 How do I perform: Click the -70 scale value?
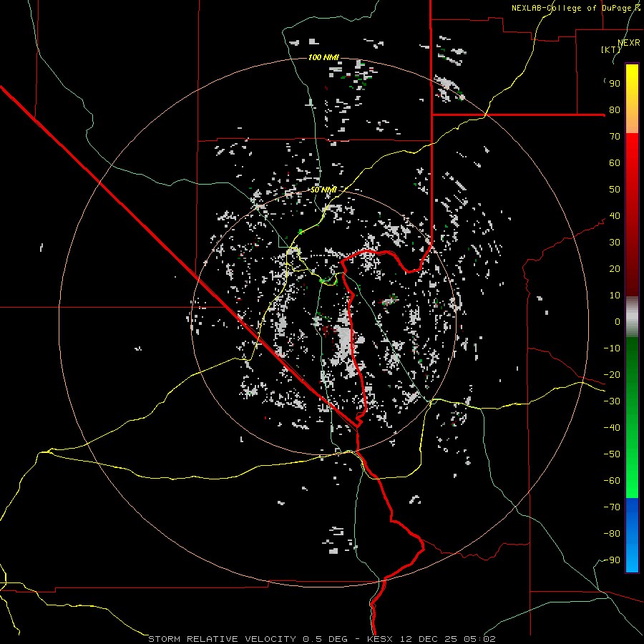[612, 507]
